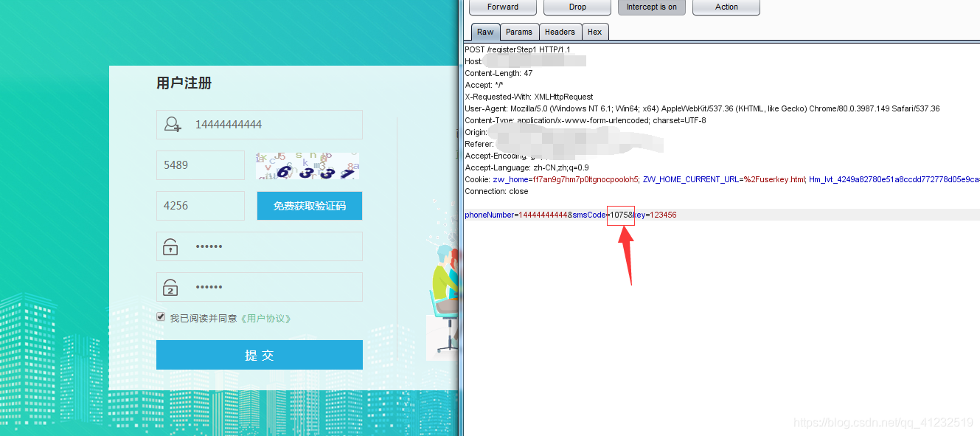Screen dimensions: 980x436
Task: Click the 免费获取验证码 button
Action: tap(310, 206)
